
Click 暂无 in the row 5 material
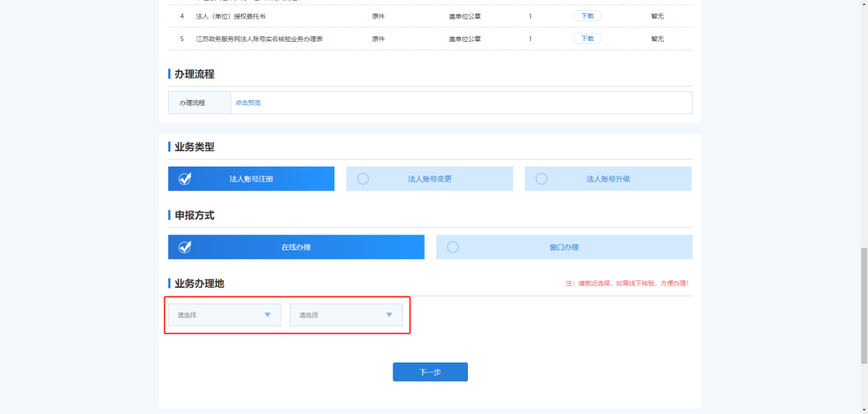click(657, 39)
